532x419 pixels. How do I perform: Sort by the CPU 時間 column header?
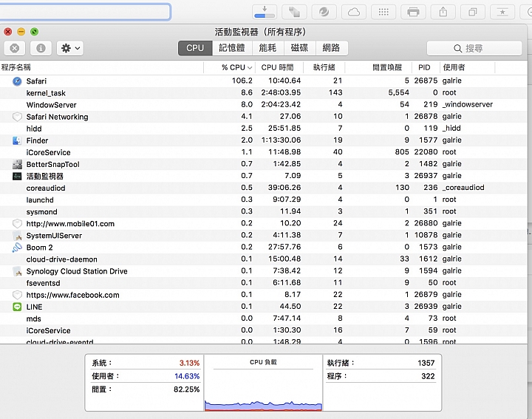(279, 67)
